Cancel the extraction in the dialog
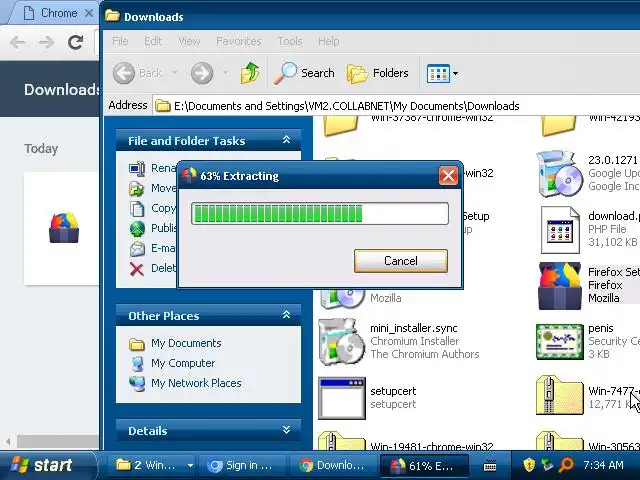 [x=401, y=261]
